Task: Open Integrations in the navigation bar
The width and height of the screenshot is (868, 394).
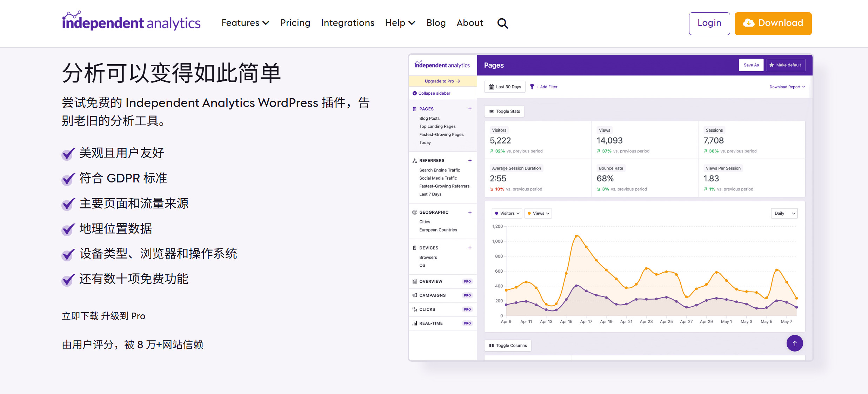Action: (x=348, y=23)
